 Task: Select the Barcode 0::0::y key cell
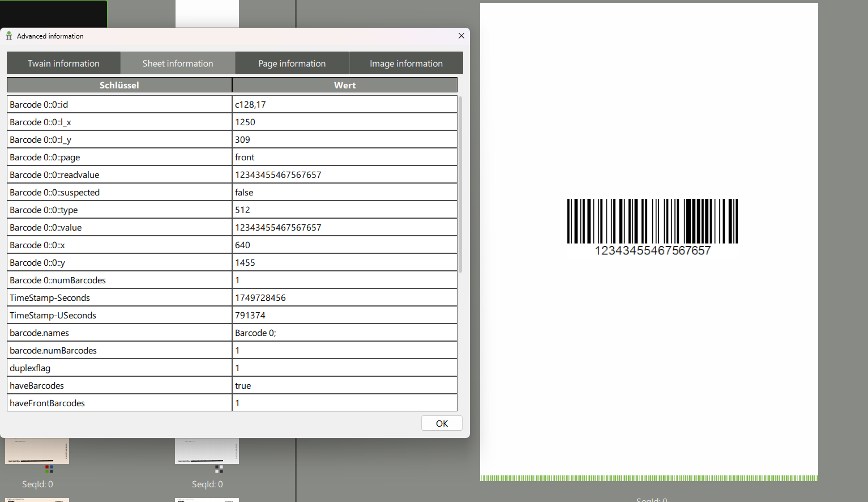[x=119, y=262]
